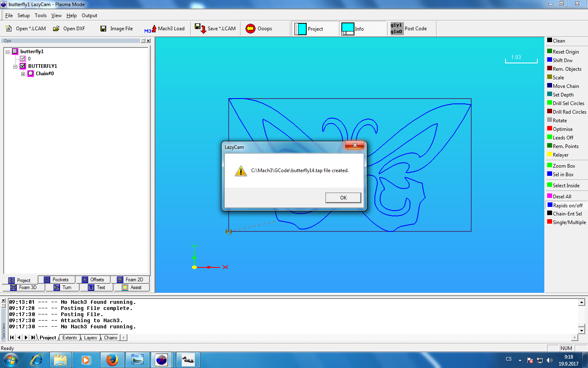
Task: Toggle the butterfly1 root checkbox
Action: coord(15,52)
